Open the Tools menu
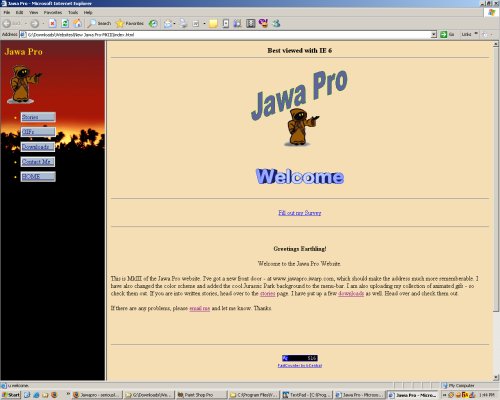The width and height of the screenshot is (500, 400). (73, 12)
